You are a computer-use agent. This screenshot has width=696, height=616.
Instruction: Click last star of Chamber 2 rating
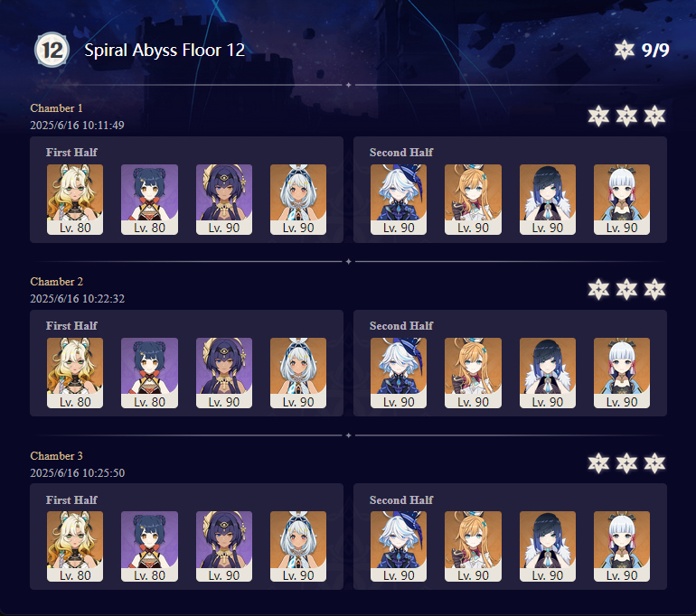coord(654,290)
